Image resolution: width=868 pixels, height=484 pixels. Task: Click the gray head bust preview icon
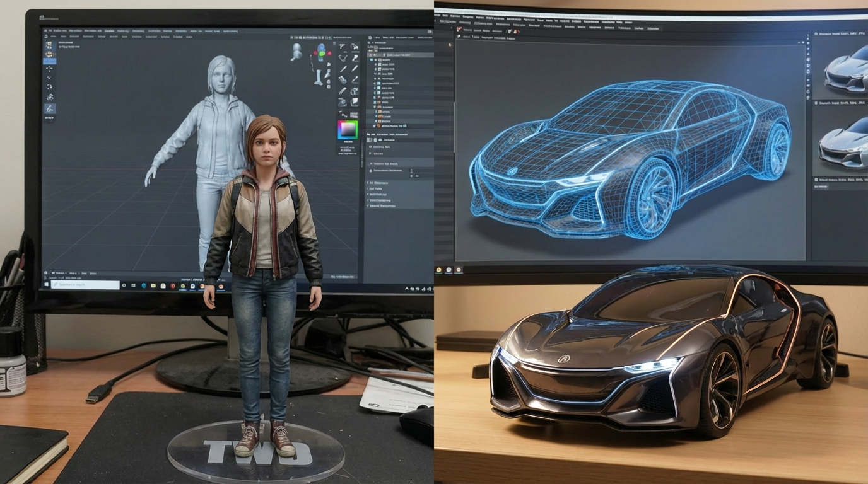(296, 52)
